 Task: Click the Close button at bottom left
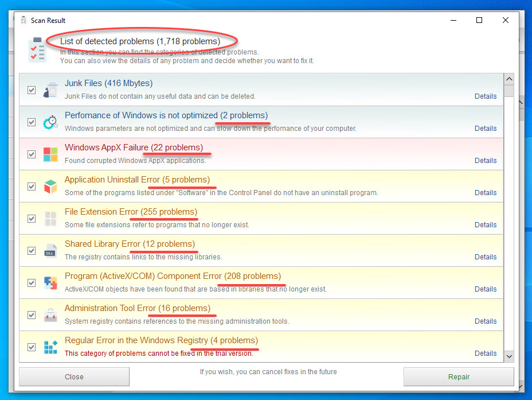(74, 377)
